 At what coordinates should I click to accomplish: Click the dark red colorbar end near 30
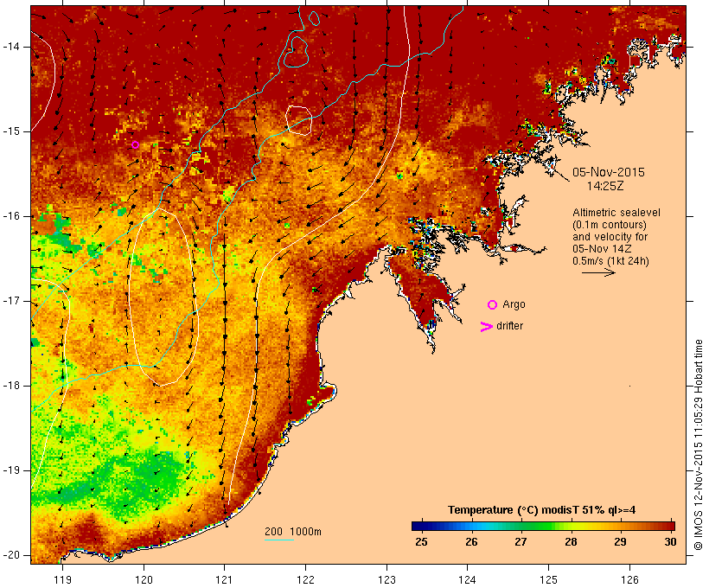(x=668, y=526)
